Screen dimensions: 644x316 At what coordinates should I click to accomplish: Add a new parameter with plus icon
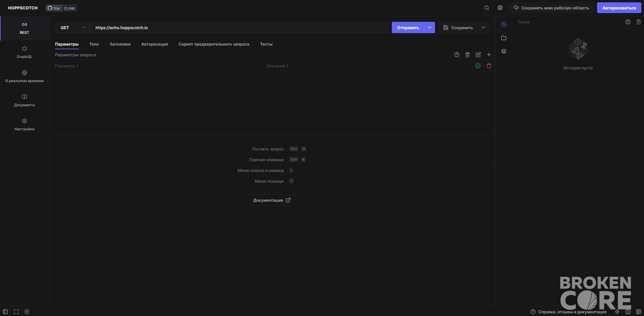pos(489,55)
